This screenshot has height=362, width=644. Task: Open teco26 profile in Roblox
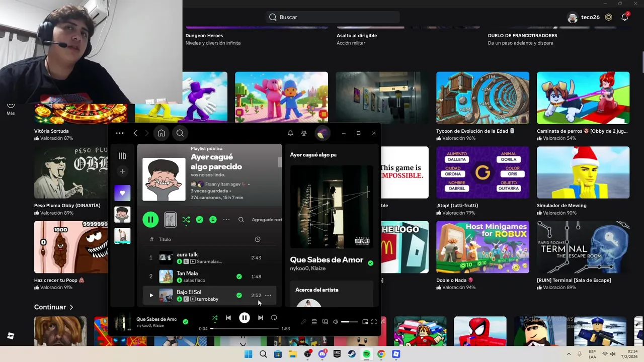[583, 17]
